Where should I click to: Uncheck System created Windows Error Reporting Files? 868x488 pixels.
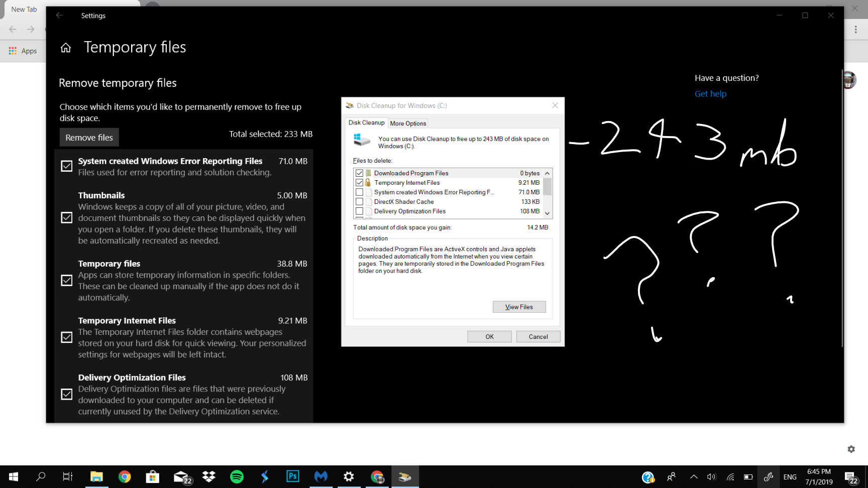click(67, 166)
